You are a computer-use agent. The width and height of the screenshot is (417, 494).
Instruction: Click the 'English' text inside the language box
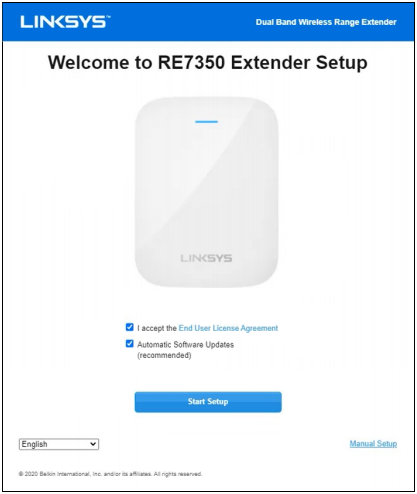34,444
